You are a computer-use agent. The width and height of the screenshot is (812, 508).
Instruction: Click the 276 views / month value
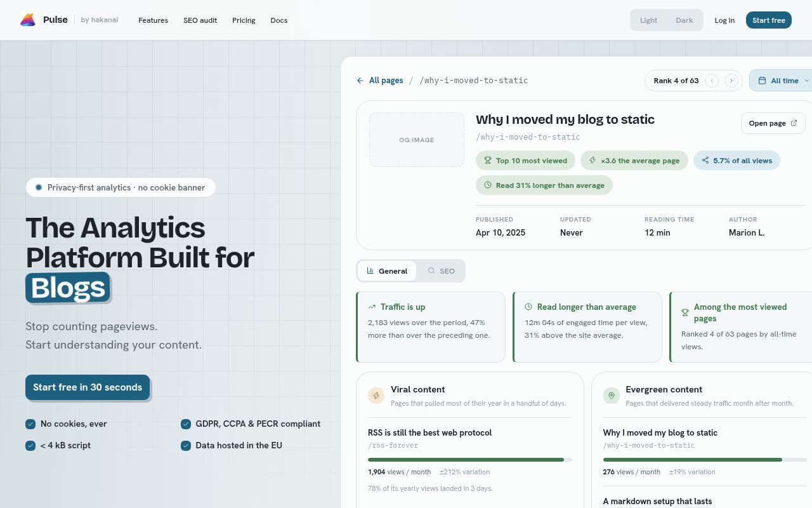pyautogui.click(x=631, y=472)
